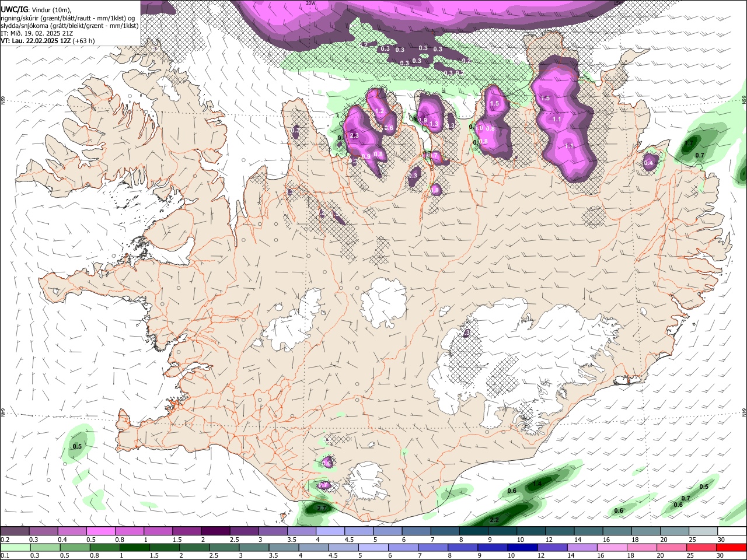Image resolution: width=747 pixels, height=560 pixels.
Task: Click the red rain swatch starting at 25
Action: [702, 547]
